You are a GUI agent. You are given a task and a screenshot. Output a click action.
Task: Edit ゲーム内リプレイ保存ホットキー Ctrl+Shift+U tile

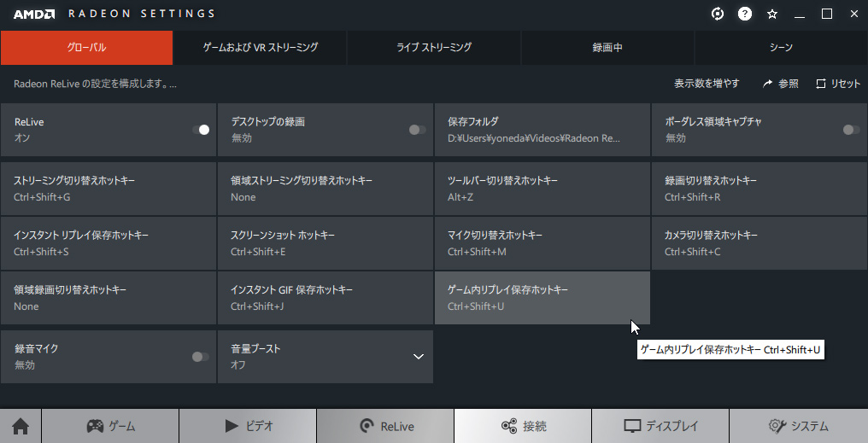pyautogui.click(x=542, y=298)
